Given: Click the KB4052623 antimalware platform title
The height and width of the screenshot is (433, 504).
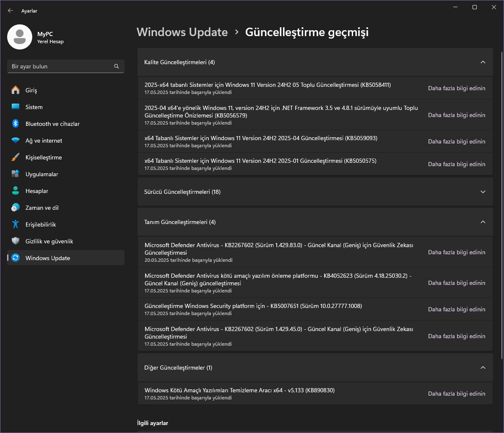Looking at the screenshot, I should [x=278, y=279].
